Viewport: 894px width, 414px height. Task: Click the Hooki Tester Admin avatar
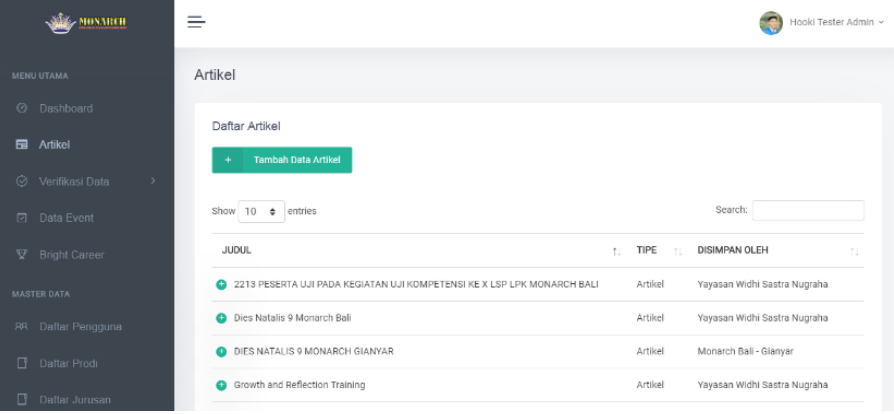770,23
